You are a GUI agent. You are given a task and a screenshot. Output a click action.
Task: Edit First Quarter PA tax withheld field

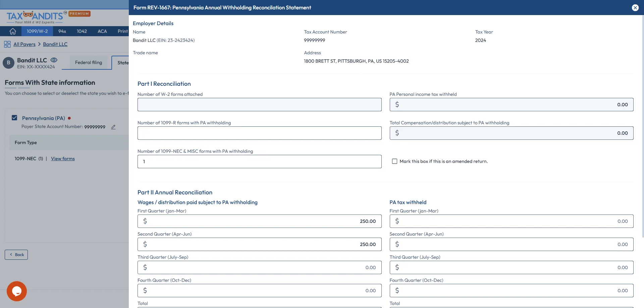[512, 221]
